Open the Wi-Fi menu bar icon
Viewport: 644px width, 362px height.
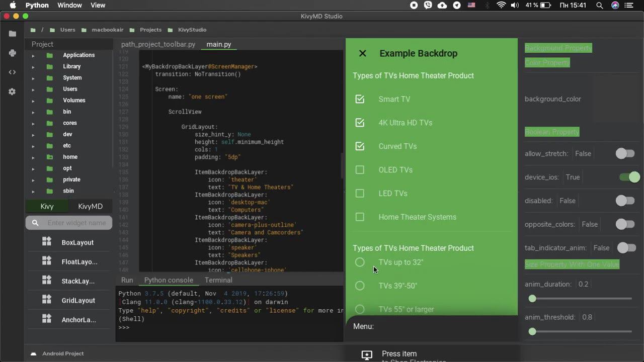coord(501,6)
